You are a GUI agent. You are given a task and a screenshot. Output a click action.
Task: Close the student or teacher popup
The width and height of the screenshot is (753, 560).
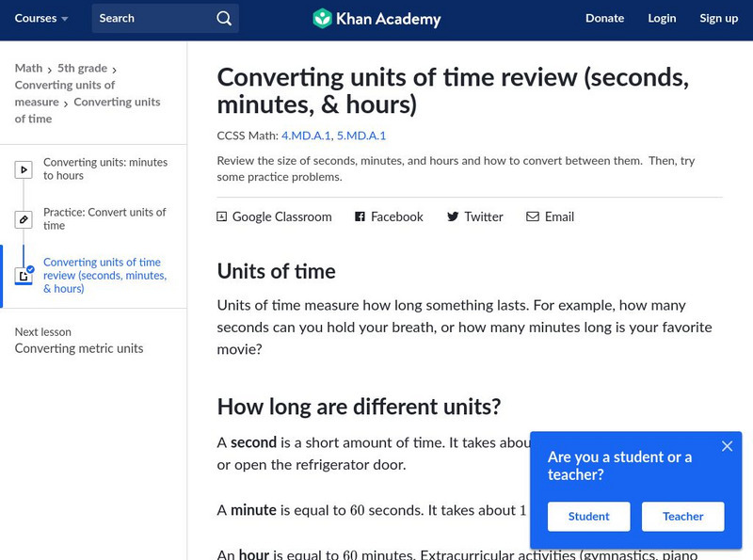(727, 446)
